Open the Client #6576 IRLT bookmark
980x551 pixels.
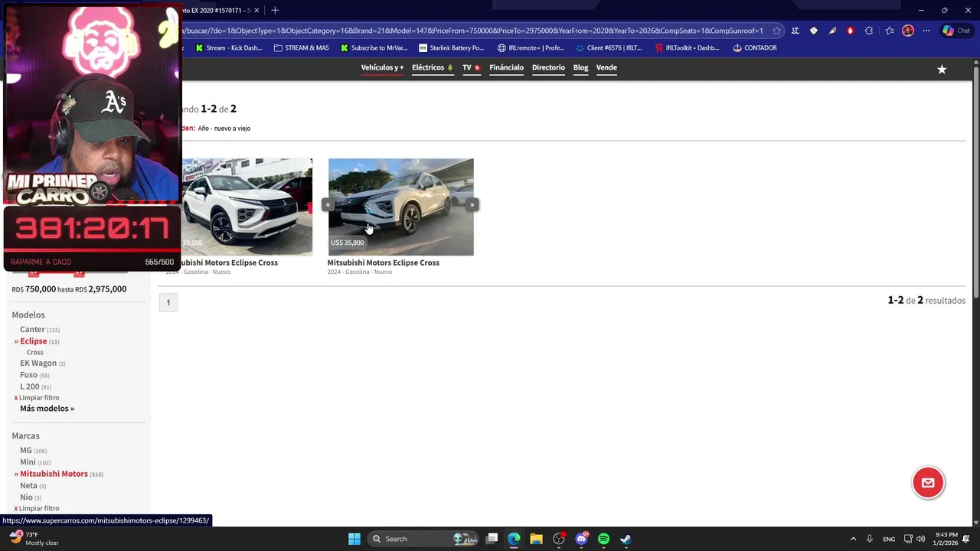[x=609, y=47]
